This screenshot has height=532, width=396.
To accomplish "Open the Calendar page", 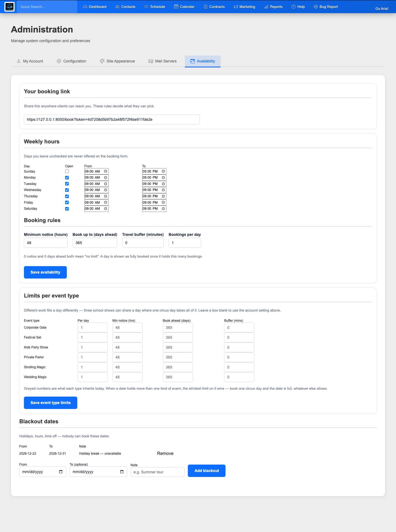I will pos(184,7).
